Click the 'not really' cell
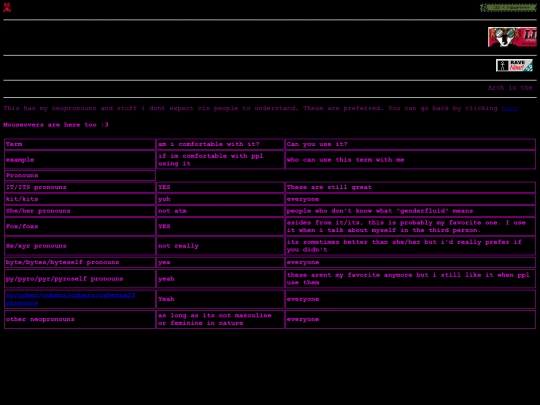Screen dimensions: 540x405 pos(220,246)
